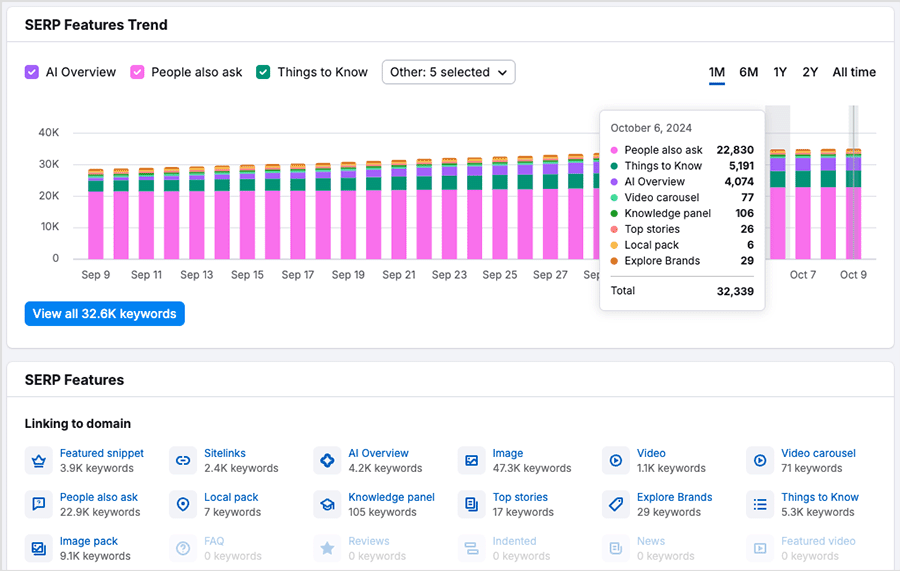Click '22.9K keywords' under People also ask
Image resolution: width=900 pixels, height=571 pixels.
100,512
